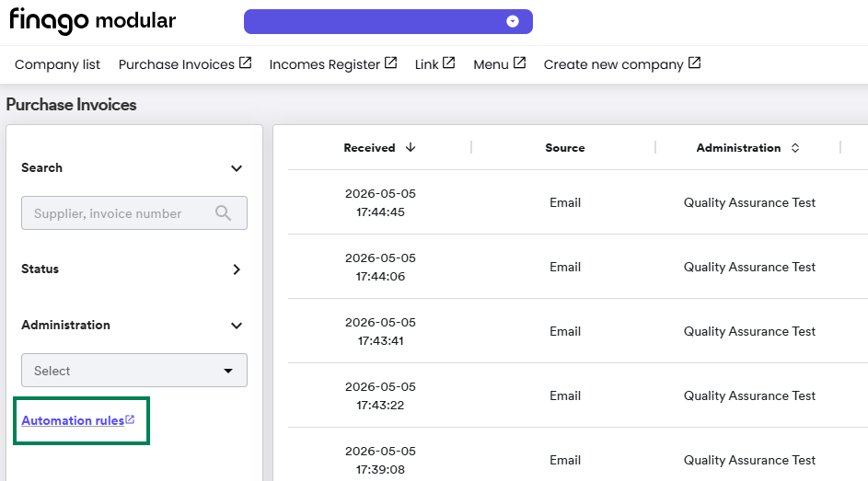Open the purple company selector dropdown
The height and width of the screenshot is (481, 868).
coord(388,21)
